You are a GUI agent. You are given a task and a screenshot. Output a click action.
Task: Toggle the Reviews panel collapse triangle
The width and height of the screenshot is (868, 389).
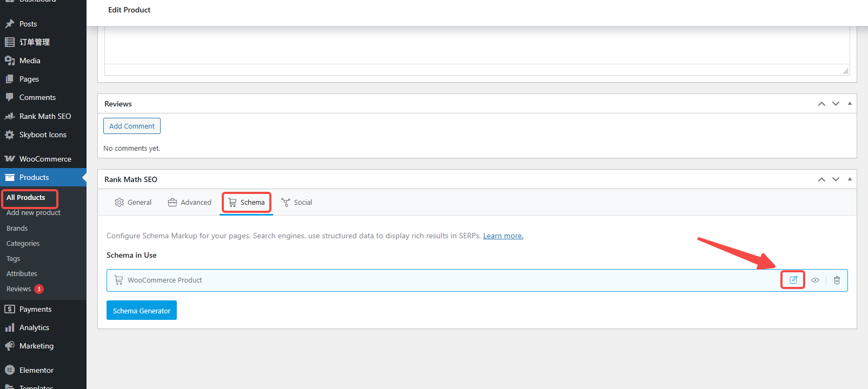click(850, 104)
